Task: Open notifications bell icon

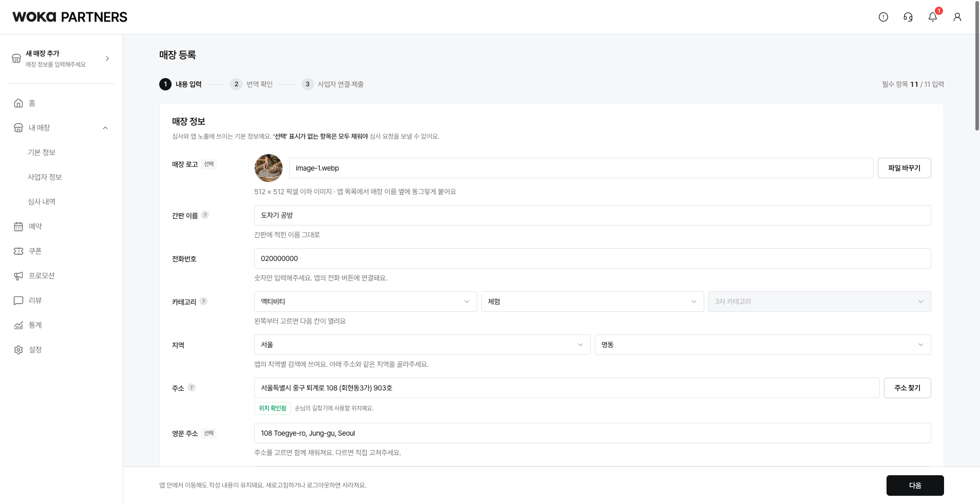Action: [933, 17]
